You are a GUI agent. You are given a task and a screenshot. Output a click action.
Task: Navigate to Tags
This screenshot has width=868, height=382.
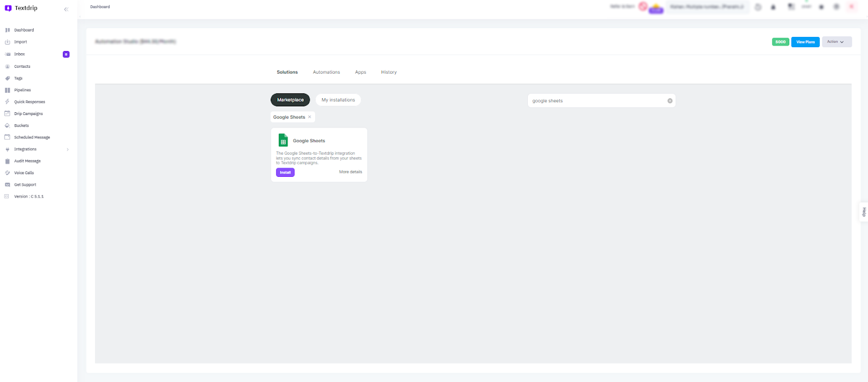coord(18,78)
